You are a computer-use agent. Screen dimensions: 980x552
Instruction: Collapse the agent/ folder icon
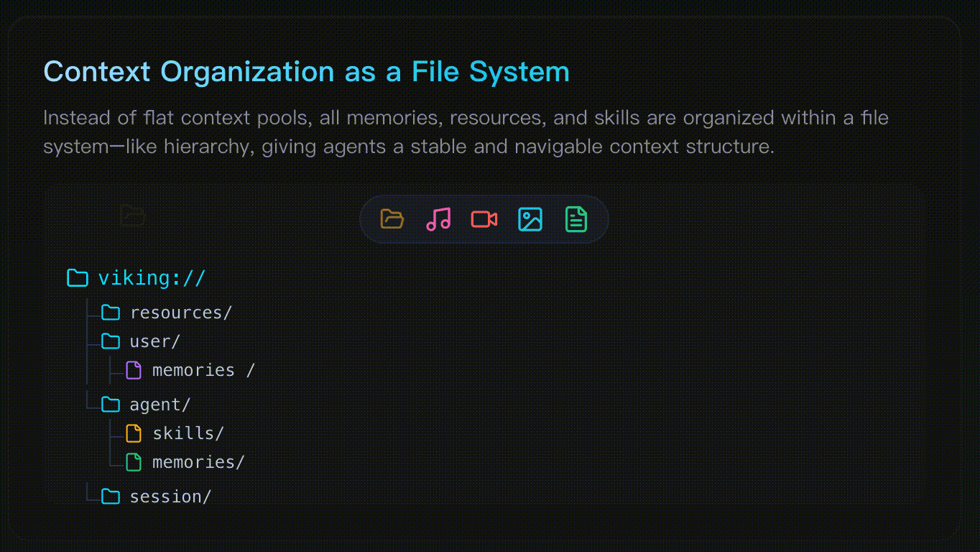111,405
